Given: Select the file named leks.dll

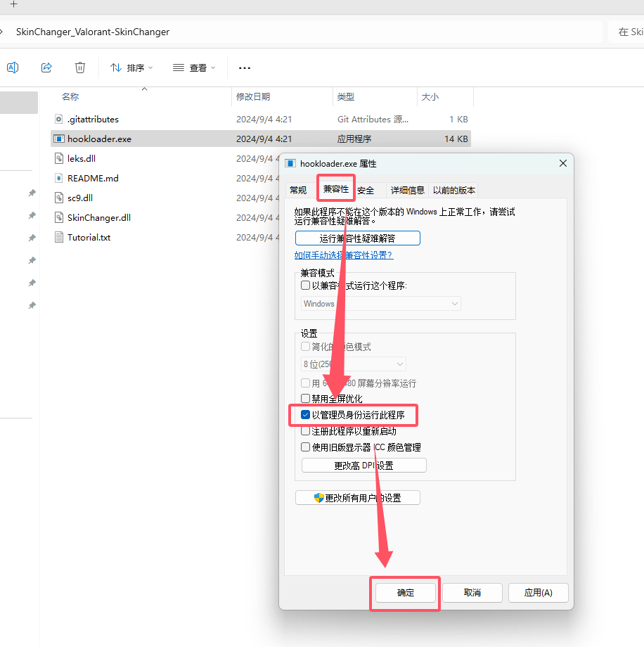Looking at the screenshot, I should [x=82, y=158].
